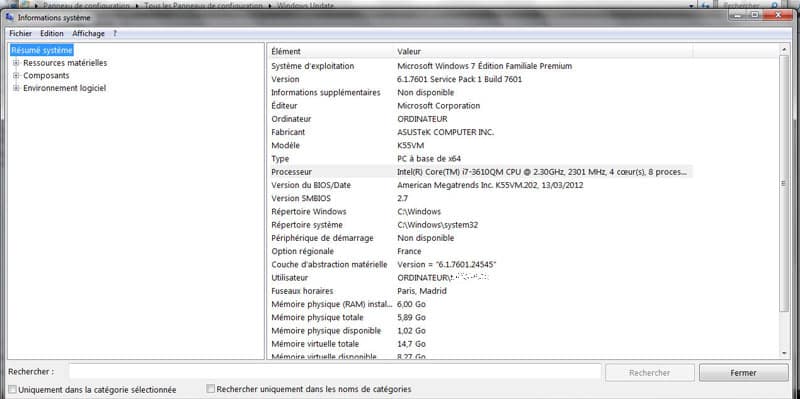The width and height of the screenshot is (800, 399).
Task: Check Rechercher uniquement dans les noms de catégories
Action: tap(211, 389)
